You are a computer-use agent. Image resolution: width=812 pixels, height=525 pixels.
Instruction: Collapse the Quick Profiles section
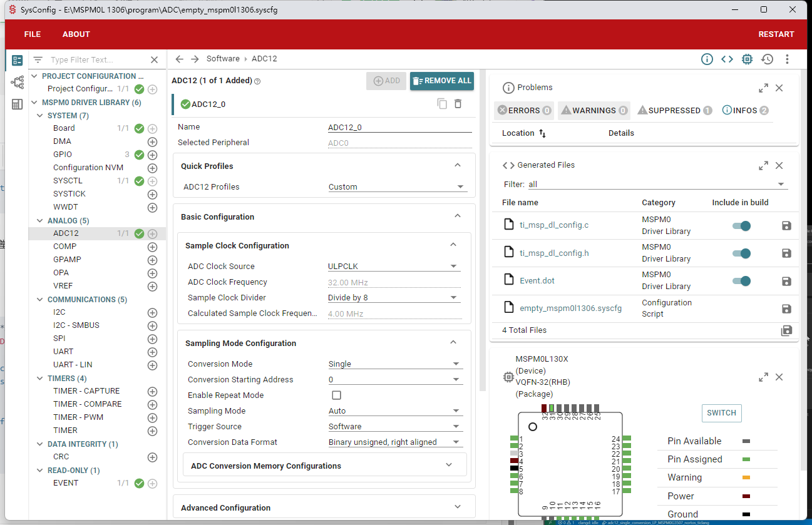[458, 166]
